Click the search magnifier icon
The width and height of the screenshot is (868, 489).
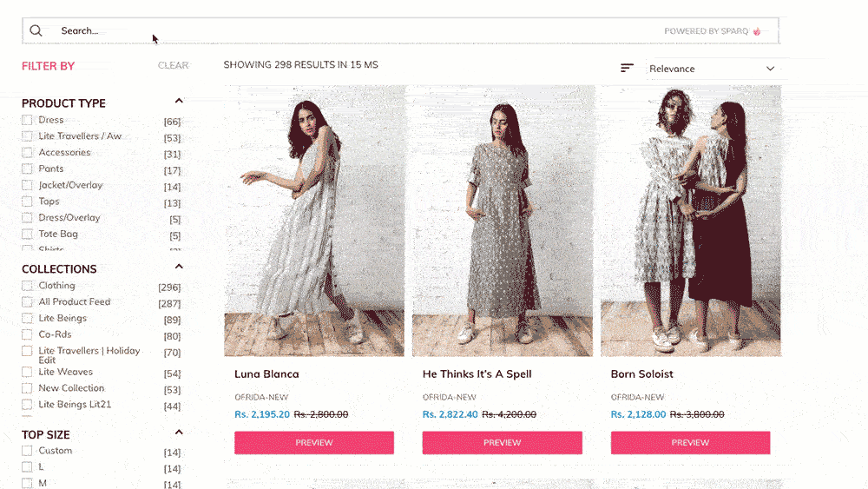point(36,31)
